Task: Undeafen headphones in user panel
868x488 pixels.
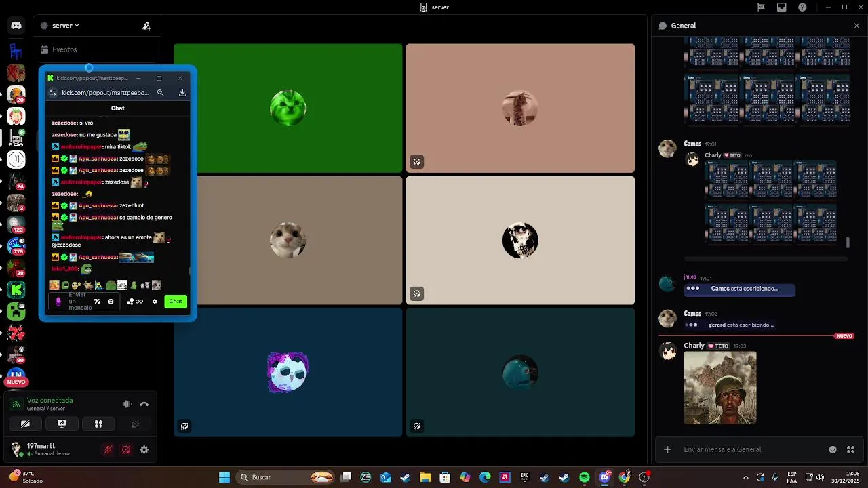Action: coord(126,449)
